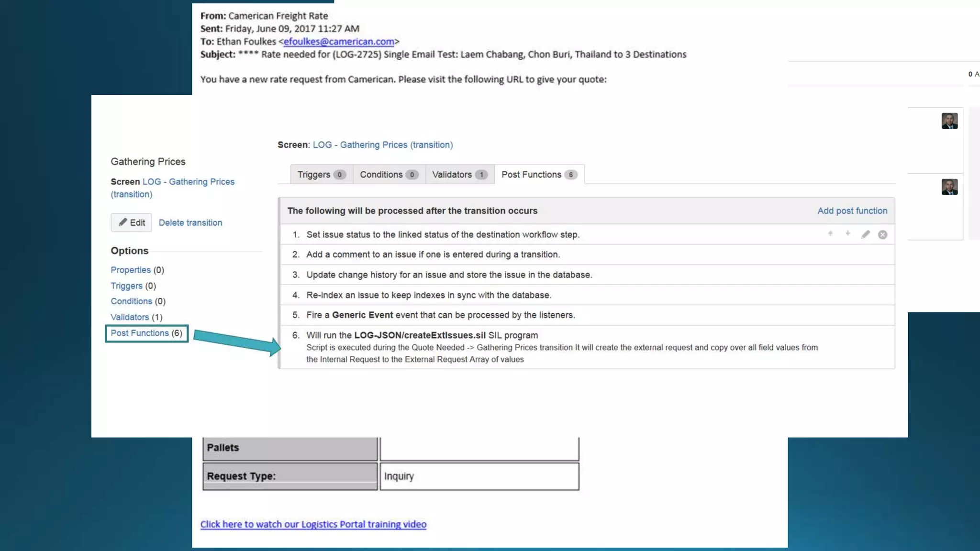This screenshot has width=980, height=551.
Task: Delete post function 1 with X icon
Action: tap(883, 235)
